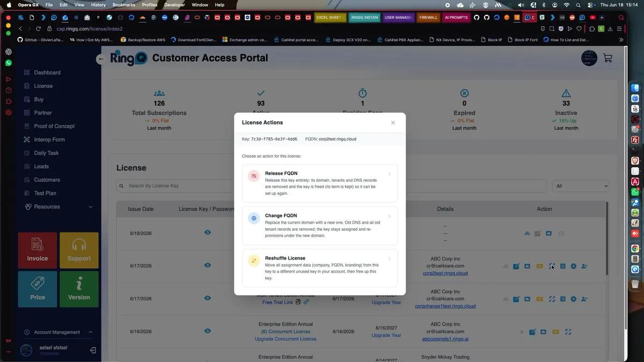Switch to the AI PROMPTS browser tab
This screenshot has height=362, width=644.
456,17
